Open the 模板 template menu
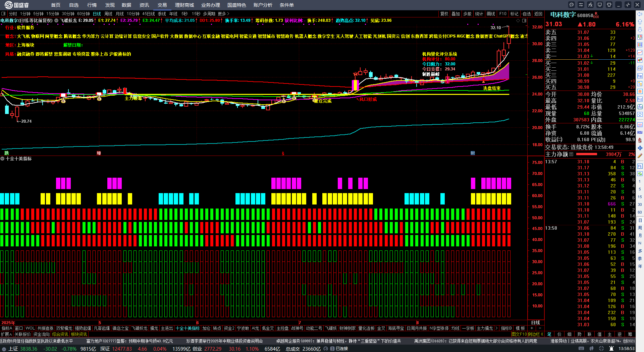This screenshot has width=644, height=352. (520, 328)
